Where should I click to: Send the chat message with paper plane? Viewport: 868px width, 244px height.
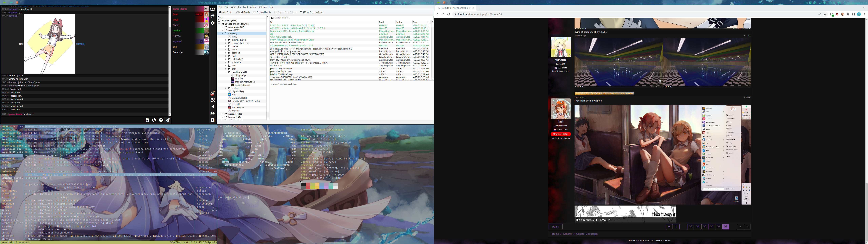[167, 120]
